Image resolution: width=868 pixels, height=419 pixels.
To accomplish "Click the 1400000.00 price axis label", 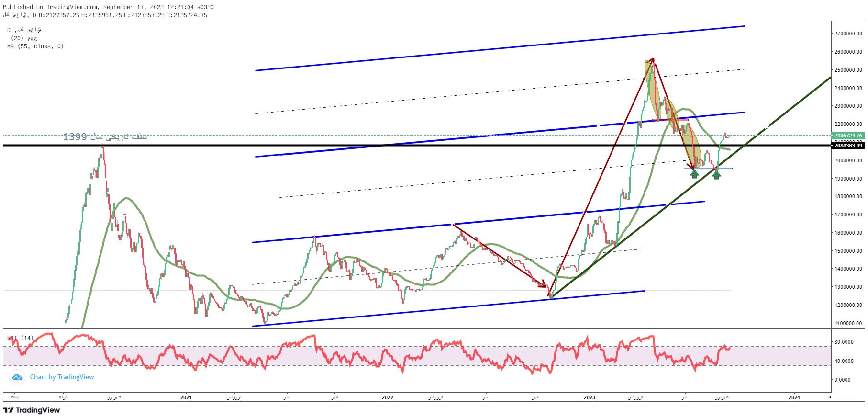I will pyautogui.click(x=848, y=269).
